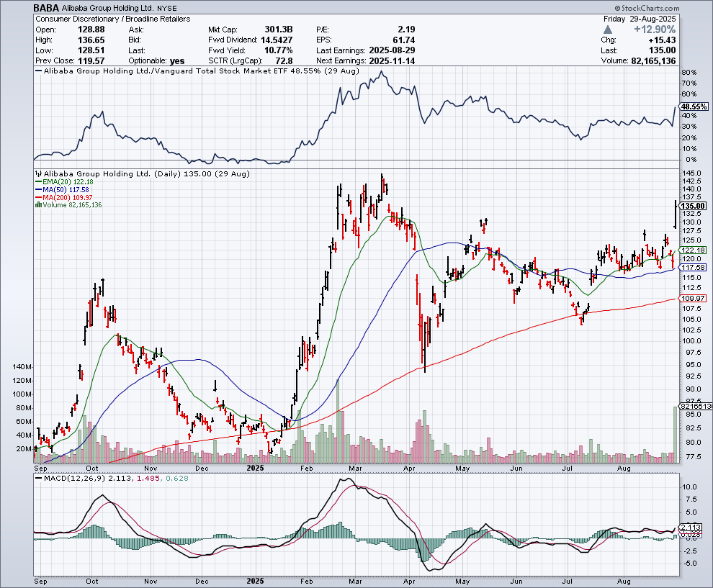Image resolution: width=713 pixels, height=588 pixels.
Task: Select the Low value 128.51
Action: [x=91, y=50]
